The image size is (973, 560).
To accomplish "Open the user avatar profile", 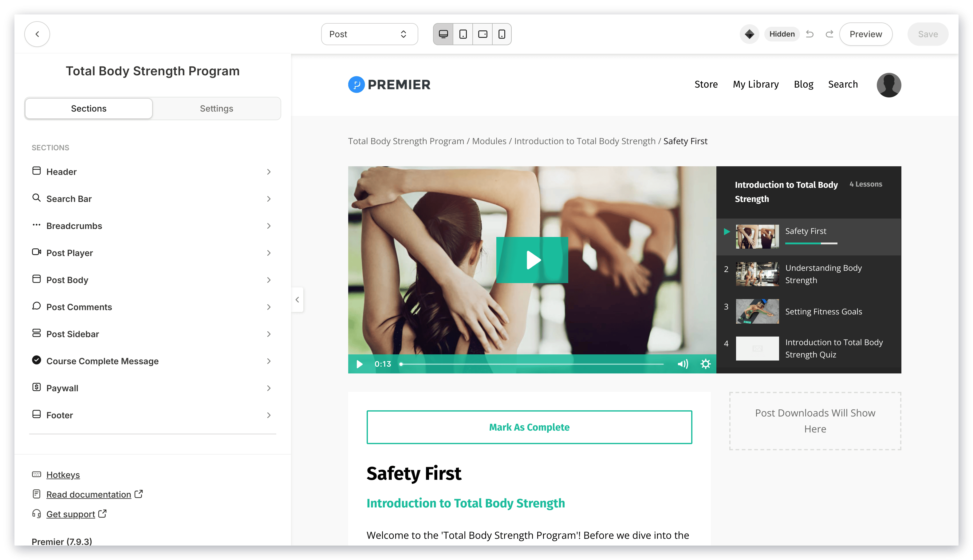I will tap(888, 85).
